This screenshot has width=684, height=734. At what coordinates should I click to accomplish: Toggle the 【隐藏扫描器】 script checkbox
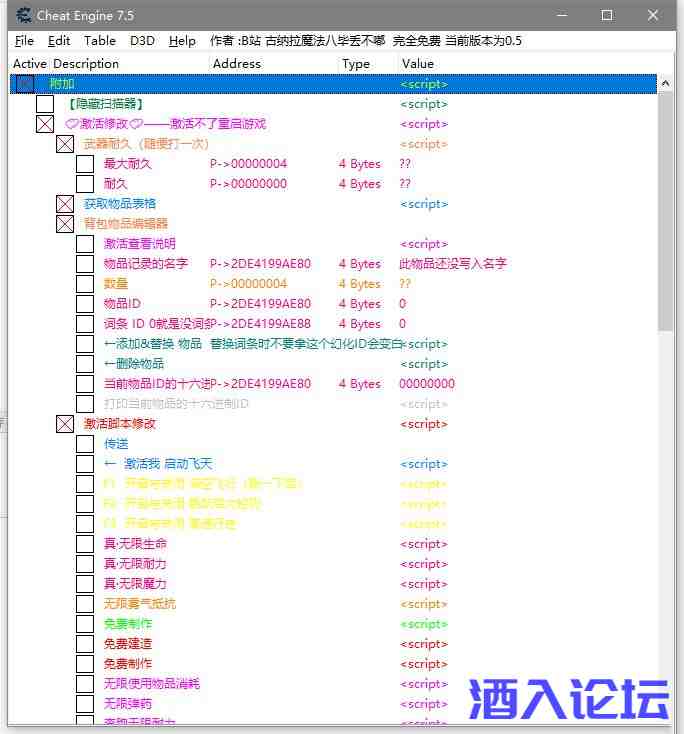(45, 104)
